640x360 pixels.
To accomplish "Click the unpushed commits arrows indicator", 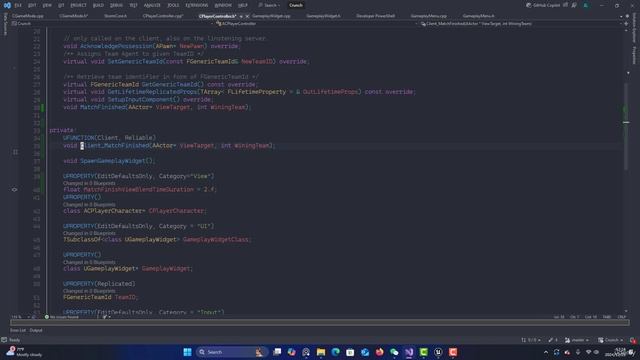I will 531,340.
